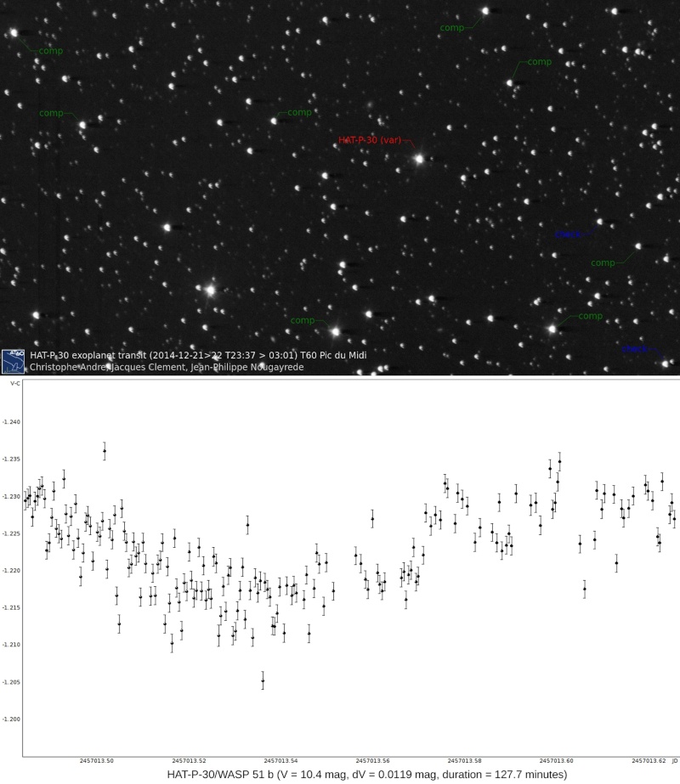Click the AT60 telescope logo icon
This screenshot has width=680, height=784.
pos(13,362)
